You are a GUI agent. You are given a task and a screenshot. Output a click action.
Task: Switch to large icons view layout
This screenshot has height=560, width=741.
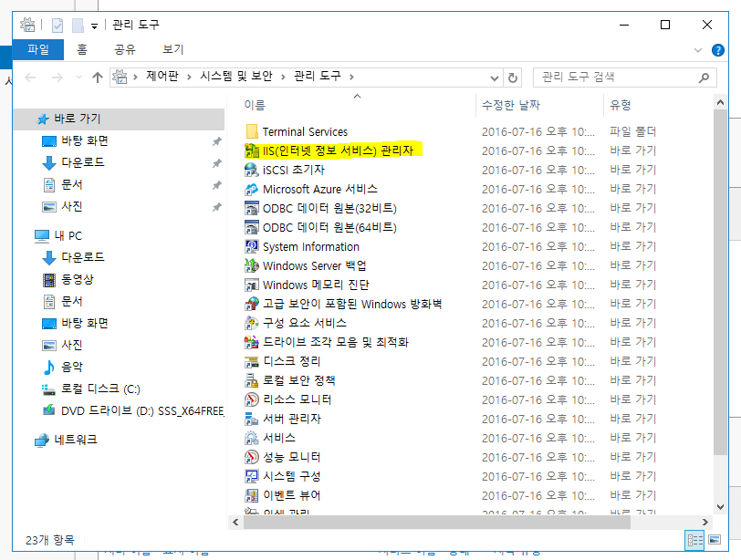[x=715, y=540]
